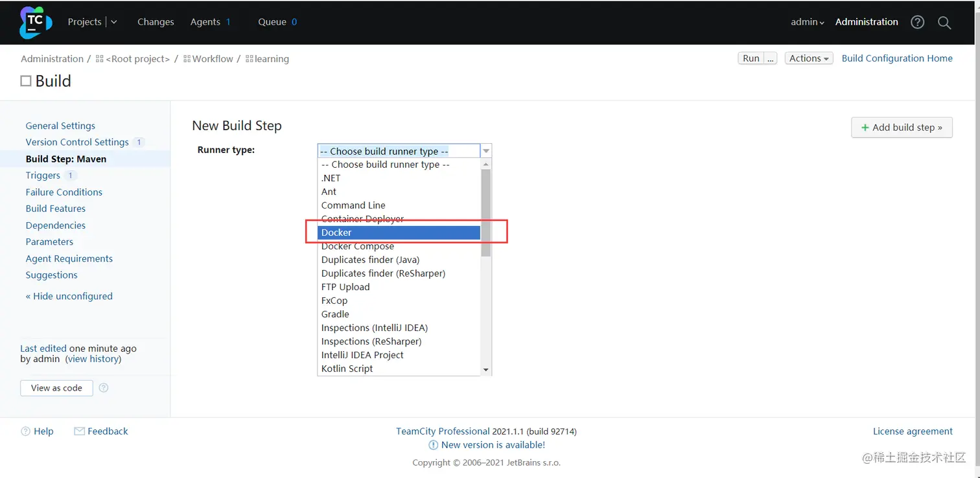This screenshot has height=478, width=980.
Task: Select Gradle runner option
Action: [399, 314]
